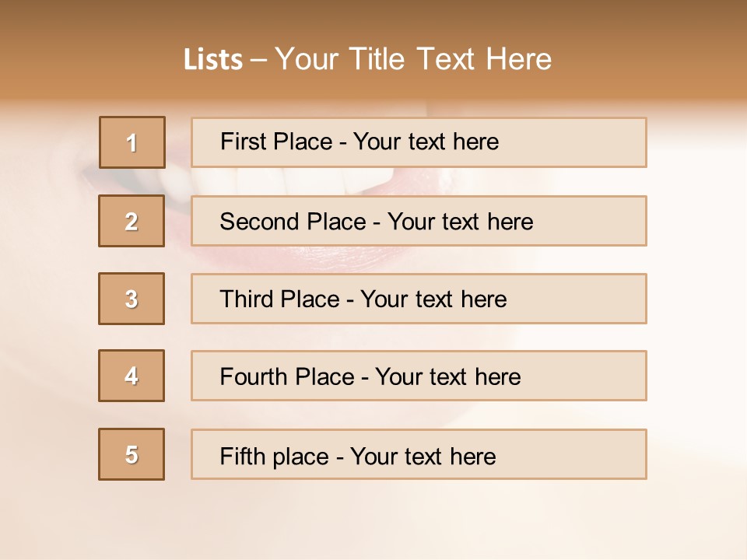Select the number 5 square

tap(132, 454)
